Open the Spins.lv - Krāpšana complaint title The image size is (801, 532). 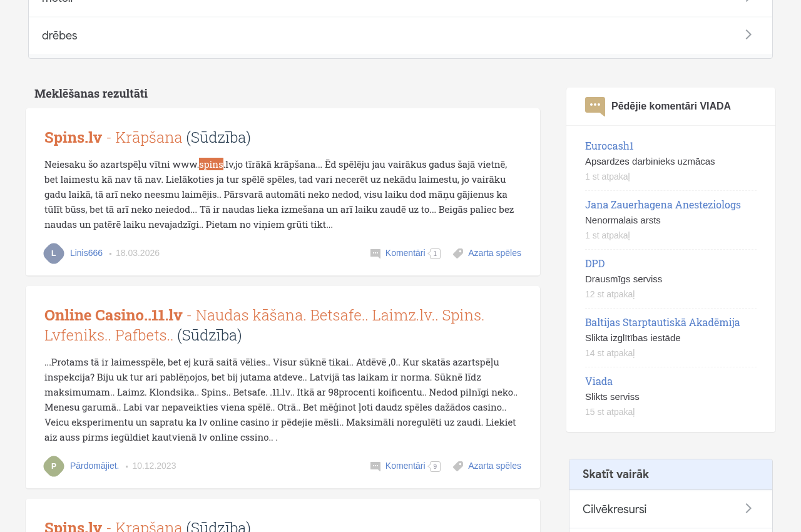[148, 137]
